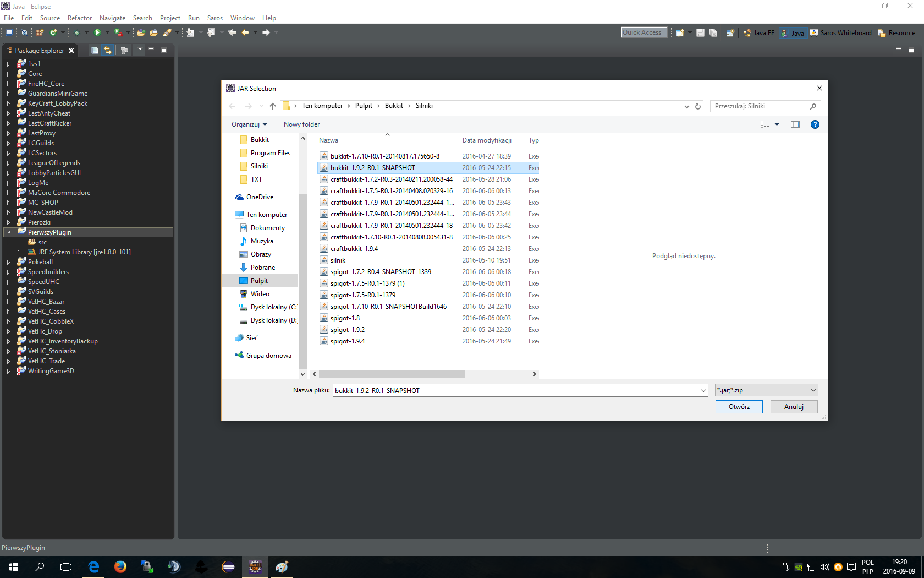This screenshot has height=578, width=924.
Task: Toggle Link with Editor in Package Explorer
Action: point(108,50)
